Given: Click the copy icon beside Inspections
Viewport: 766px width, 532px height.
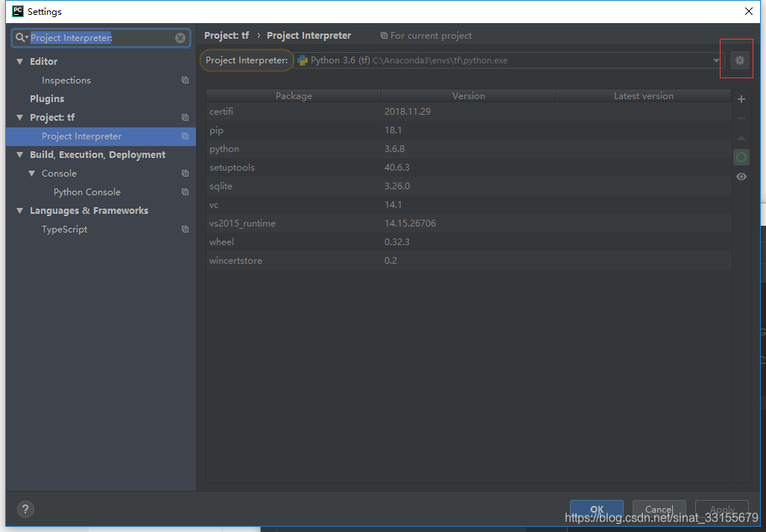Looking at the screenshot, I should tap(185, 80).
